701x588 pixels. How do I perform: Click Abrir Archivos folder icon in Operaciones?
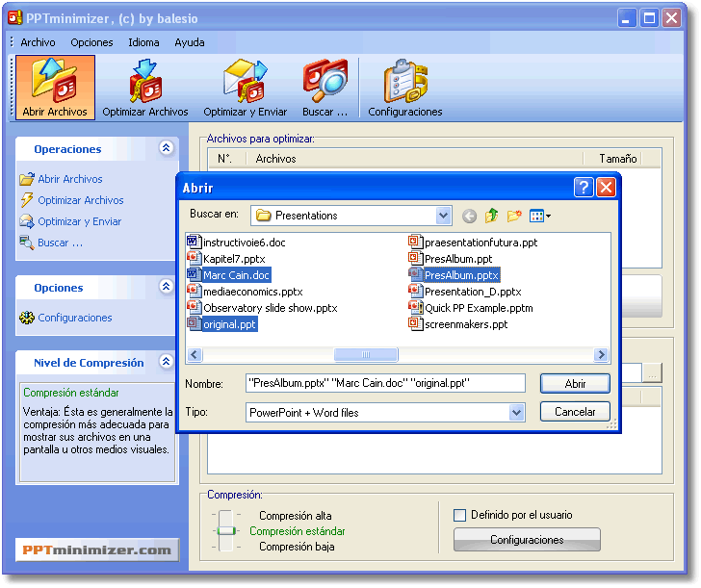tap(27, 179)
